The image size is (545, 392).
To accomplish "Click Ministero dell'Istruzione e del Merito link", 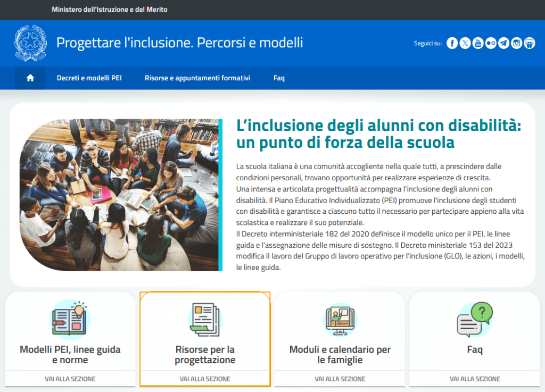I will tap(110, 10).
